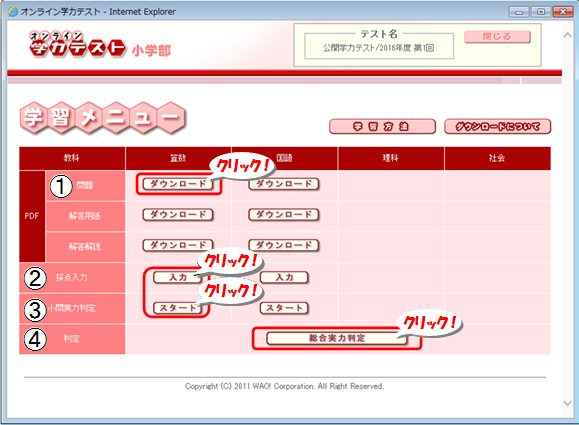
Task: Download the 算数 問題 PDF
Action: pyautogui.click(x=178, y=184)
